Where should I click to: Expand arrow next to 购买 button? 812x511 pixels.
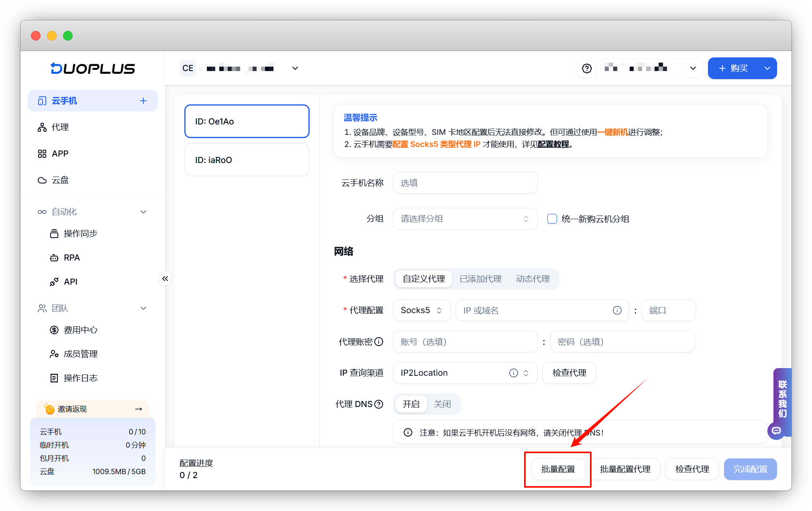coord(767,68)
